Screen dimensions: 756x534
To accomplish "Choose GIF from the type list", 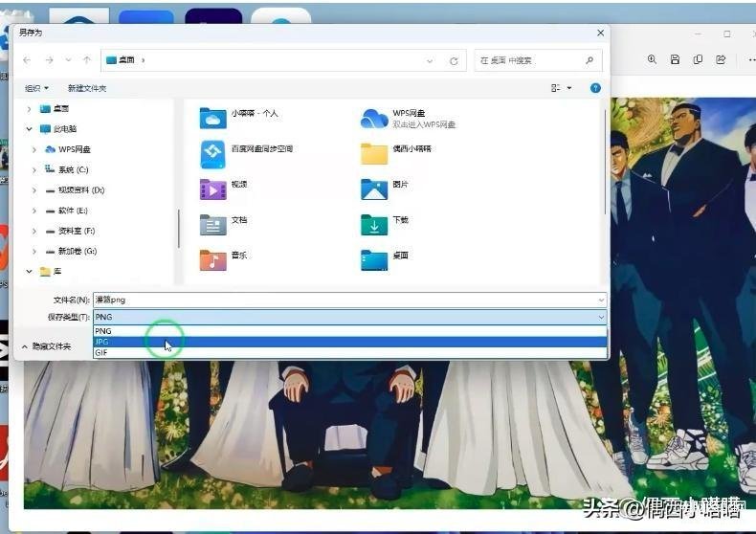I will pyautogui.click(x=349, y=353).
